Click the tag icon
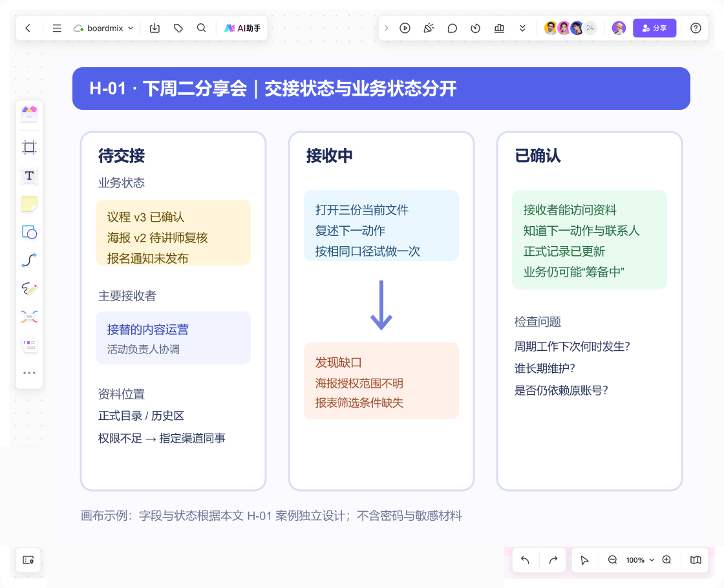This screenshot has height=588, width=724. [x=178, y=28]
